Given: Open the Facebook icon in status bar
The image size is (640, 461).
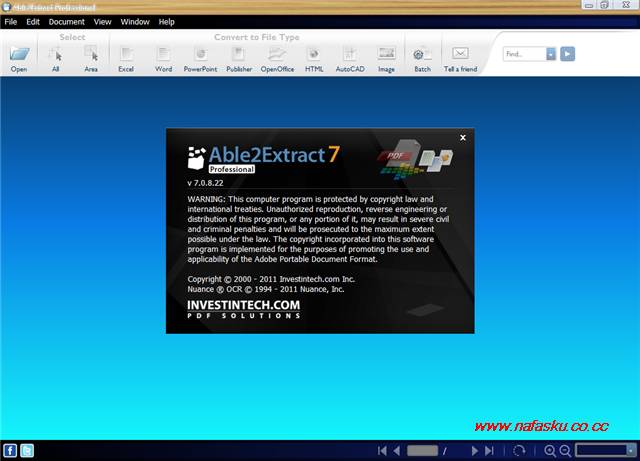Looking at the screenshot, I should 10,450.
